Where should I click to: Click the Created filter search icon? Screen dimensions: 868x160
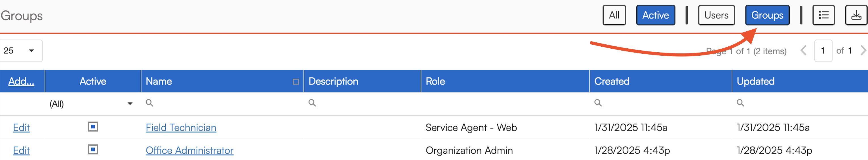click(598, 103)
